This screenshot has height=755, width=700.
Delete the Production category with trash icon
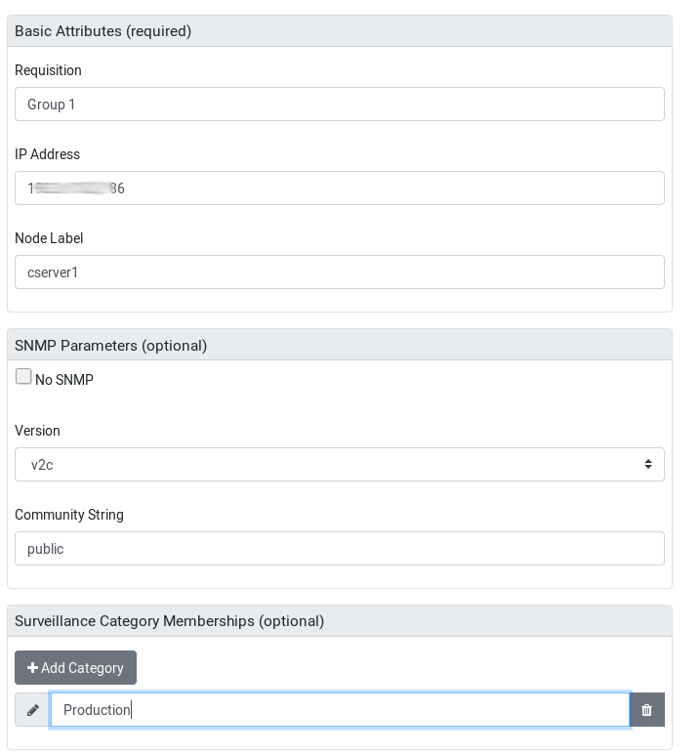point(647,710)
